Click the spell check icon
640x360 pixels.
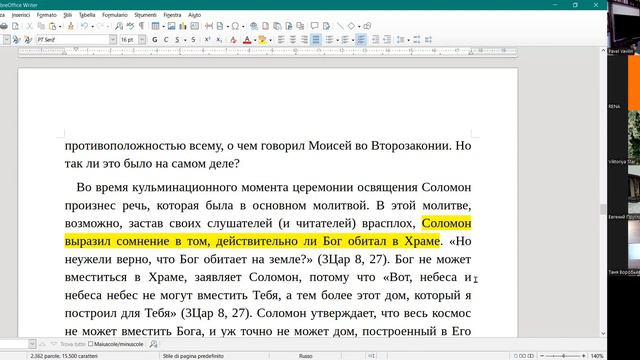pos(130,26)
